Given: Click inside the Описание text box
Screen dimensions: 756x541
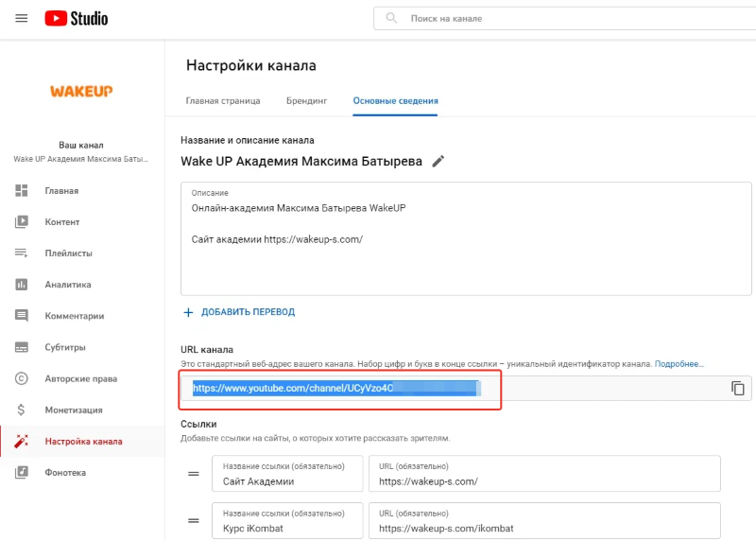Looking at the screenshot, I should 466,238.
